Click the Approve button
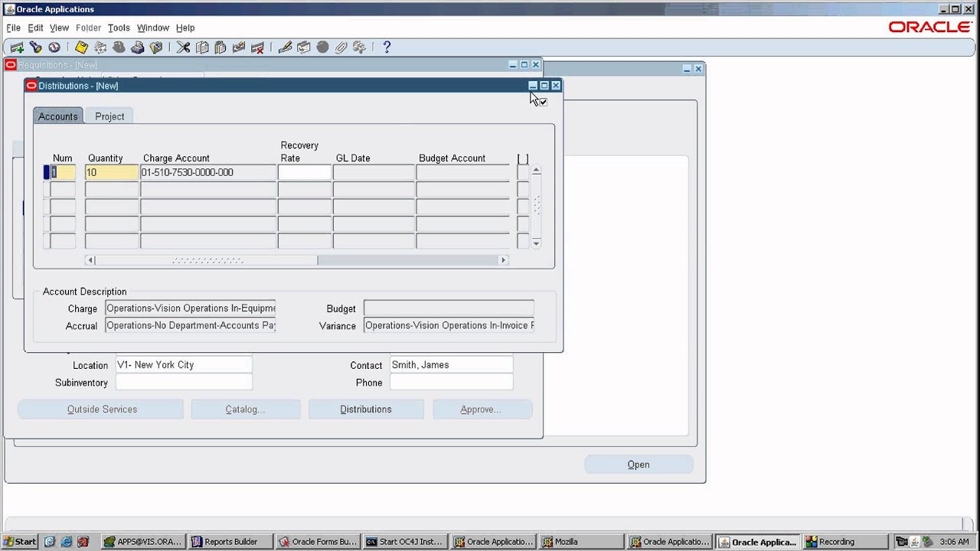 coord(481,409)
